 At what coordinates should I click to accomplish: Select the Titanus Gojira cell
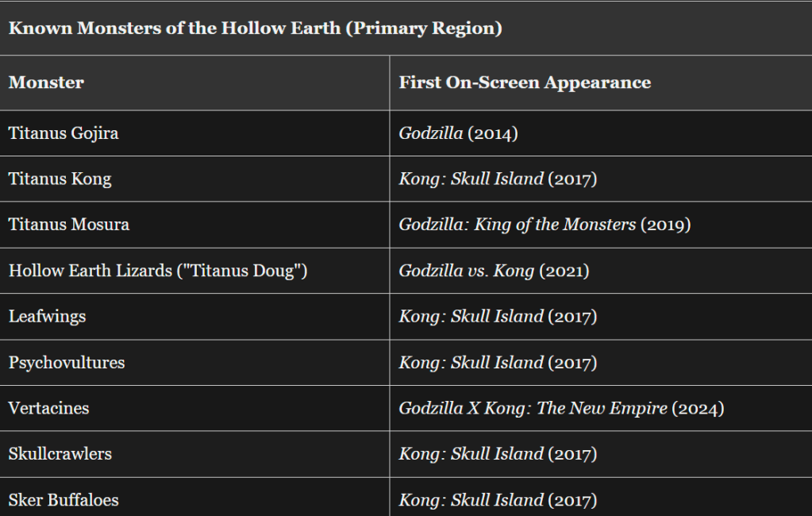point(63,133)
